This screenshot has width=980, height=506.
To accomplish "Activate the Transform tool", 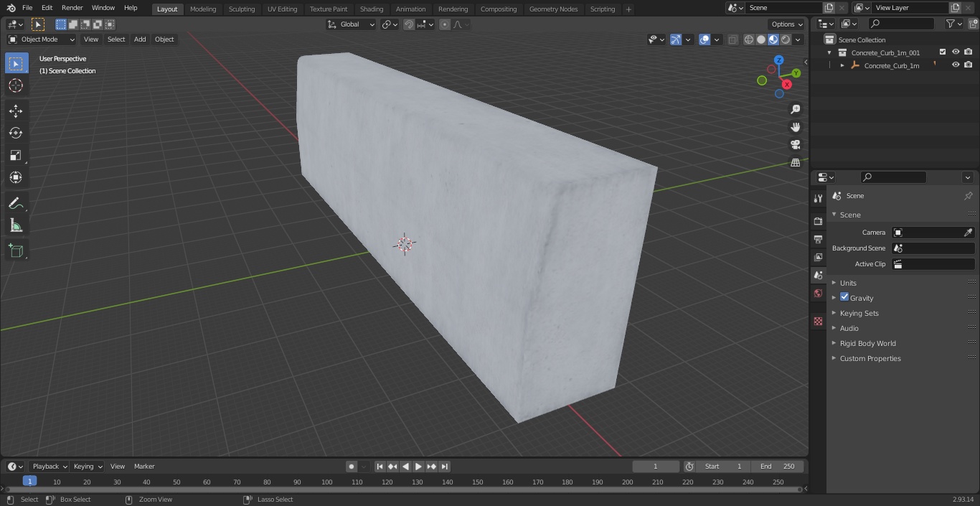I will [x=16, y=177].
